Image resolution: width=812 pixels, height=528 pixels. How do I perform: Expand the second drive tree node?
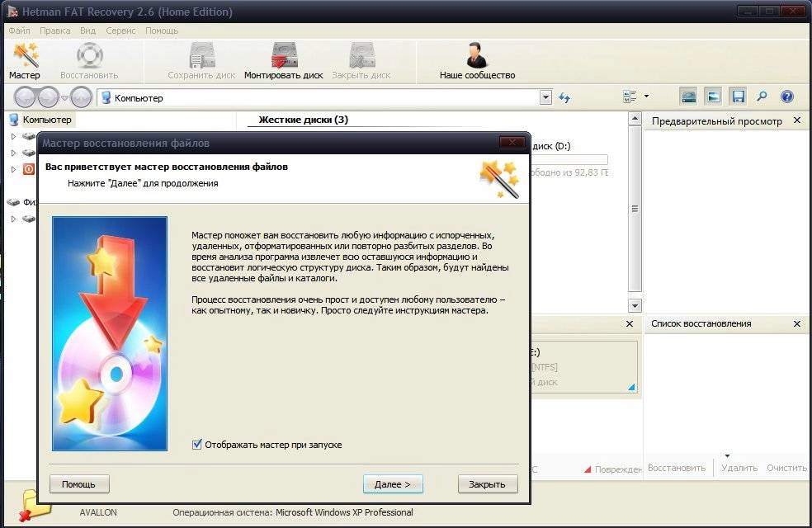[x=13, y=153]
